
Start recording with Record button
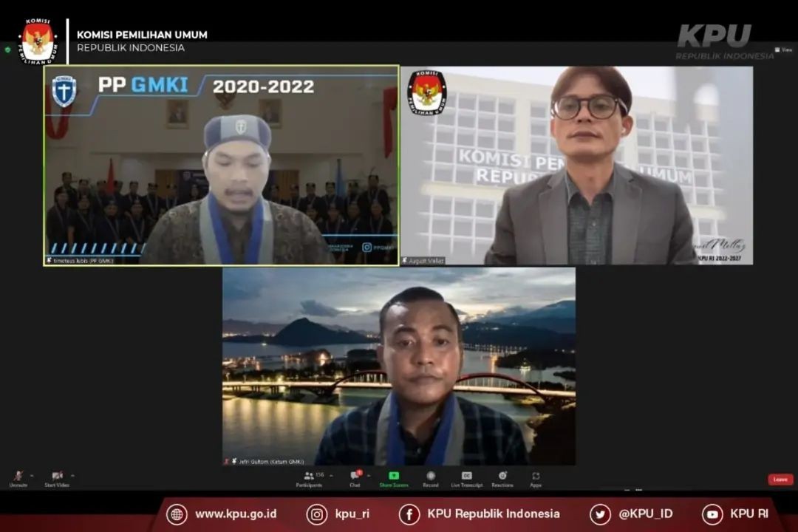[430, 477]
